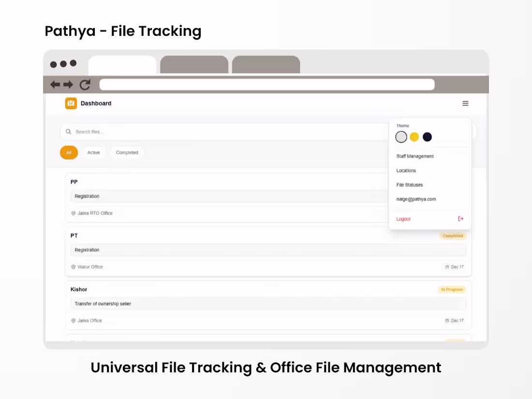Select the dark theme circle
The width and height of the screenshot is (532, 399).
pyautogui.click(x=427, y=137)
